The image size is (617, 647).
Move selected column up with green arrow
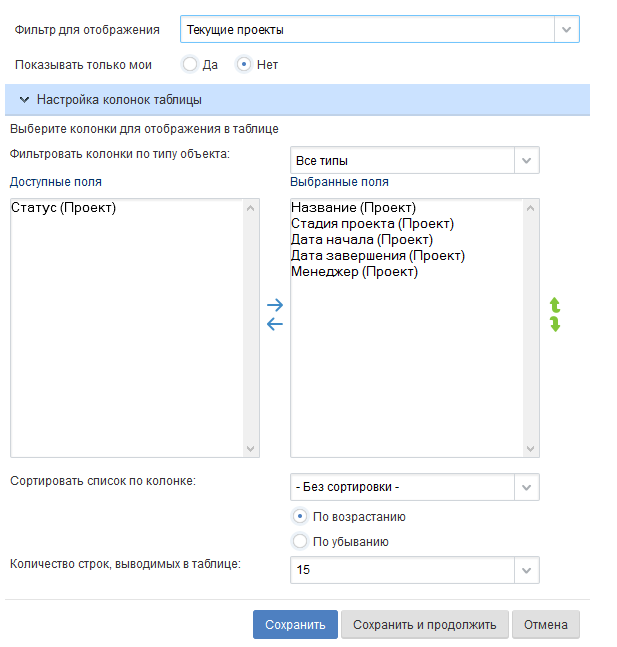[x=555, y=306]
